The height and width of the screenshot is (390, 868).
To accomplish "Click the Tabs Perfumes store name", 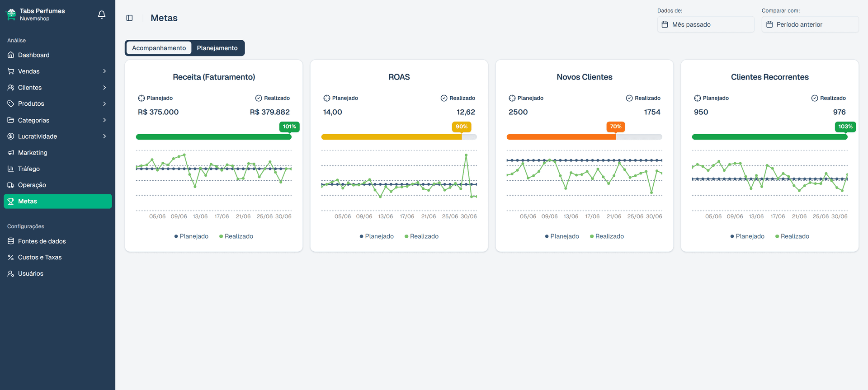I will (42, 11).
